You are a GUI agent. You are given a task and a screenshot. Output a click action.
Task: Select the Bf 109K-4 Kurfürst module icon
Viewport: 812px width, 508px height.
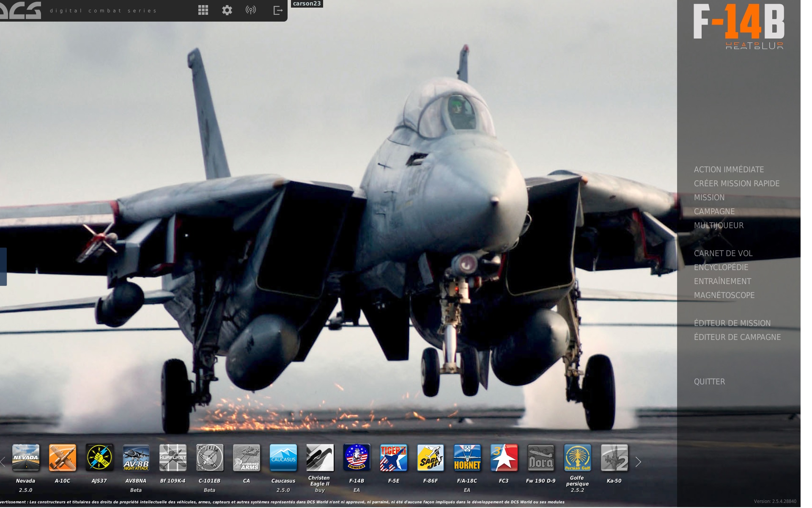173,458
